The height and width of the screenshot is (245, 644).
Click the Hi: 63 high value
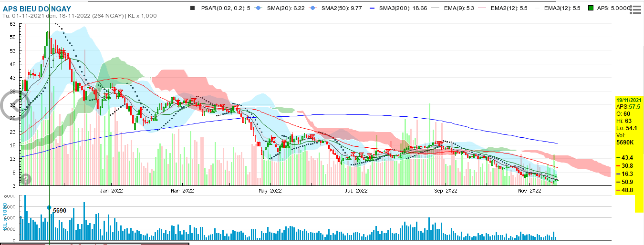[x=623, y=122]
